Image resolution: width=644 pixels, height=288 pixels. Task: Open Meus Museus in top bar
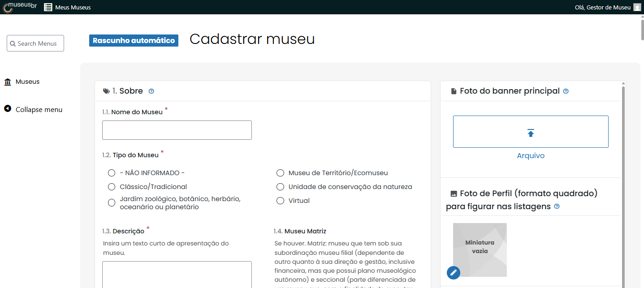tap(73, 7)
